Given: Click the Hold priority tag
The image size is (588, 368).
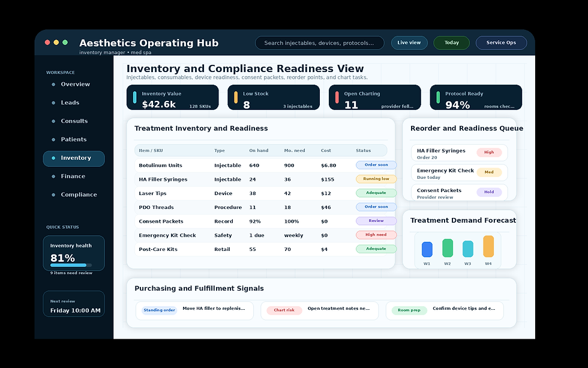Looking at the screenshot, I should pyautogui.click(x=489, y=192).
